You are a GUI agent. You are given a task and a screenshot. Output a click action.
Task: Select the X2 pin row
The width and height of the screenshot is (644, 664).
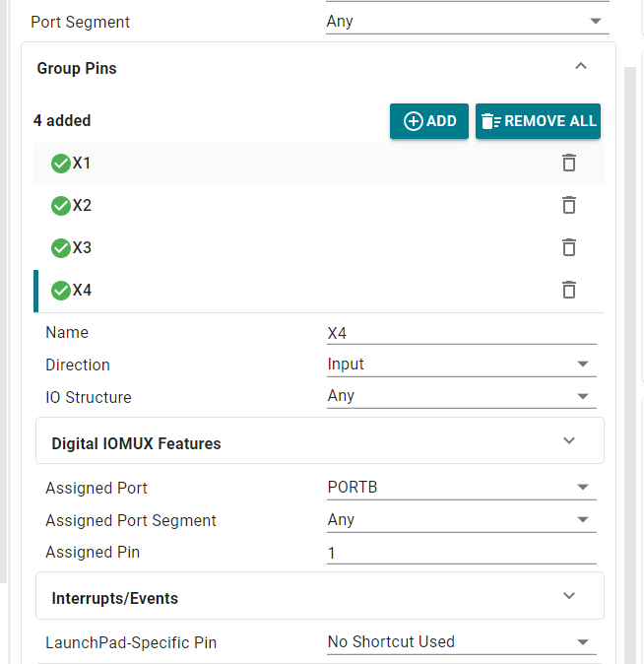click(319, 206)
